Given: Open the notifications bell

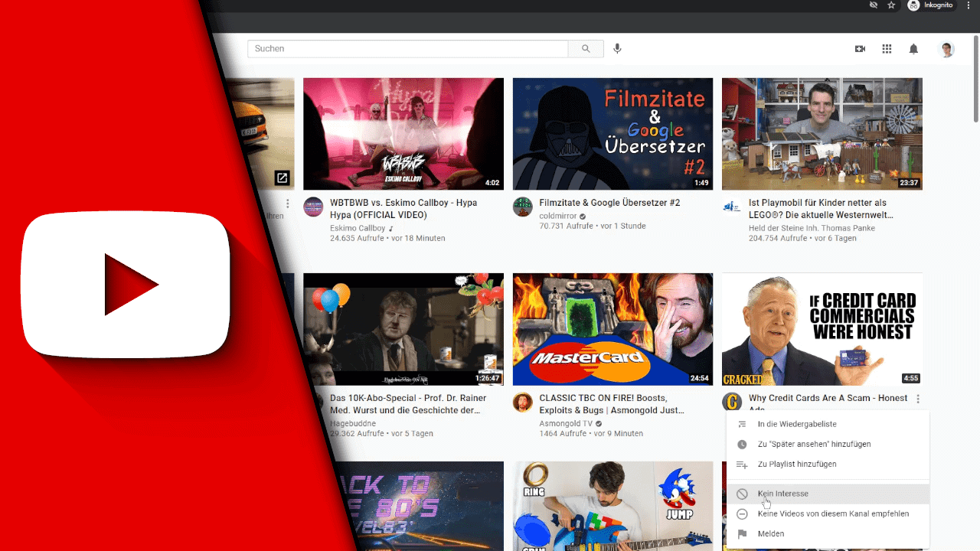Looking at the screenshot, I should (913, 49).
